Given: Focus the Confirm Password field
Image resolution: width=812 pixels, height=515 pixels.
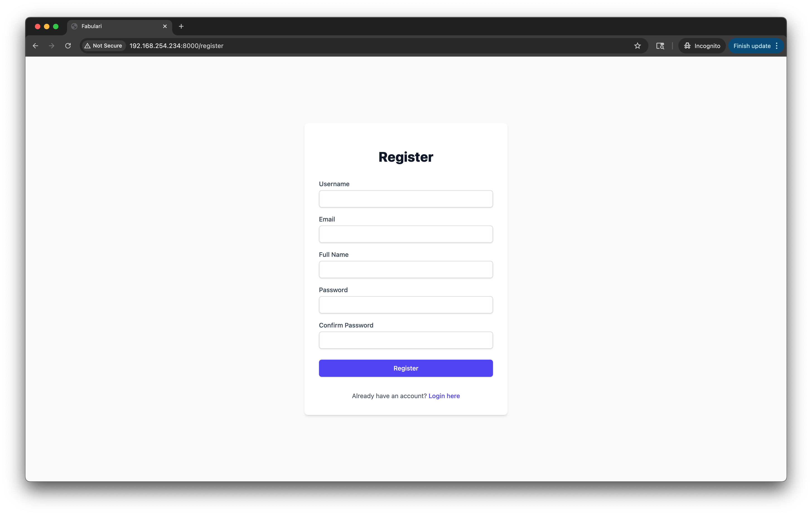Looking at the screenshot, I should (x=406, y=340).
